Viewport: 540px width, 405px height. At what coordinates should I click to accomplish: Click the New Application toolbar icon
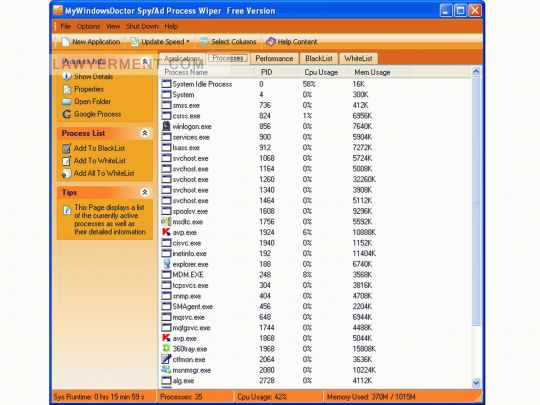(x=65, y=42)
